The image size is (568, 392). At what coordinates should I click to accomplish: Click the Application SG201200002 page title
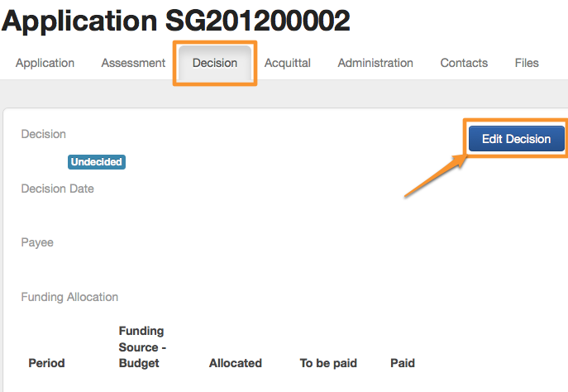click(176, 21)
